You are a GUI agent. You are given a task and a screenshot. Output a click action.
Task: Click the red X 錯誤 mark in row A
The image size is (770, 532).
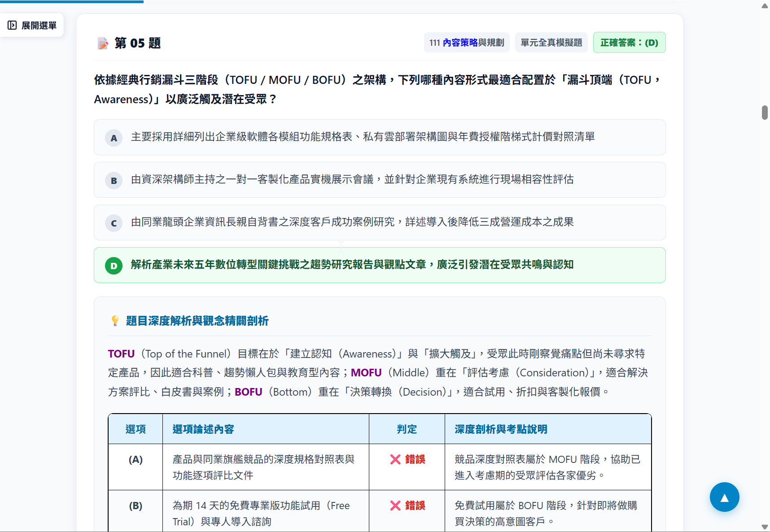pyautogui.click(x=407, y=459)
